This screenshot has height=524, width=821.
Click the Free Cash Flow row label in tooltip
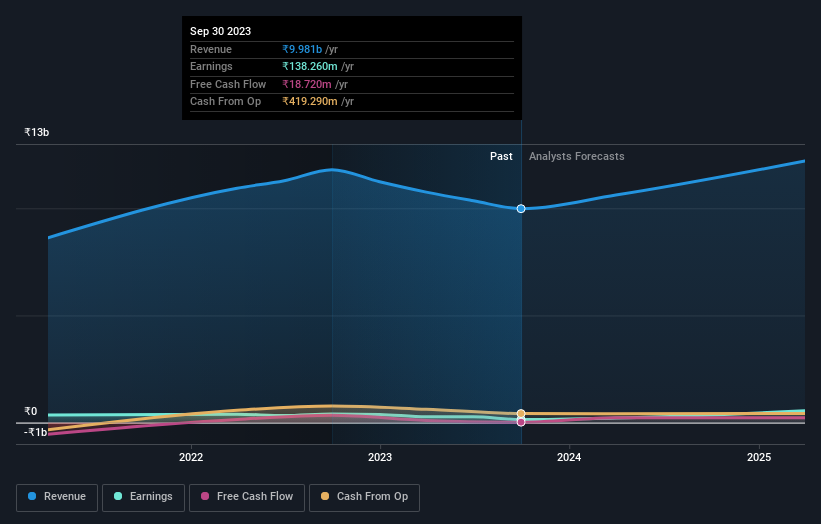click(x=228, y=84)
